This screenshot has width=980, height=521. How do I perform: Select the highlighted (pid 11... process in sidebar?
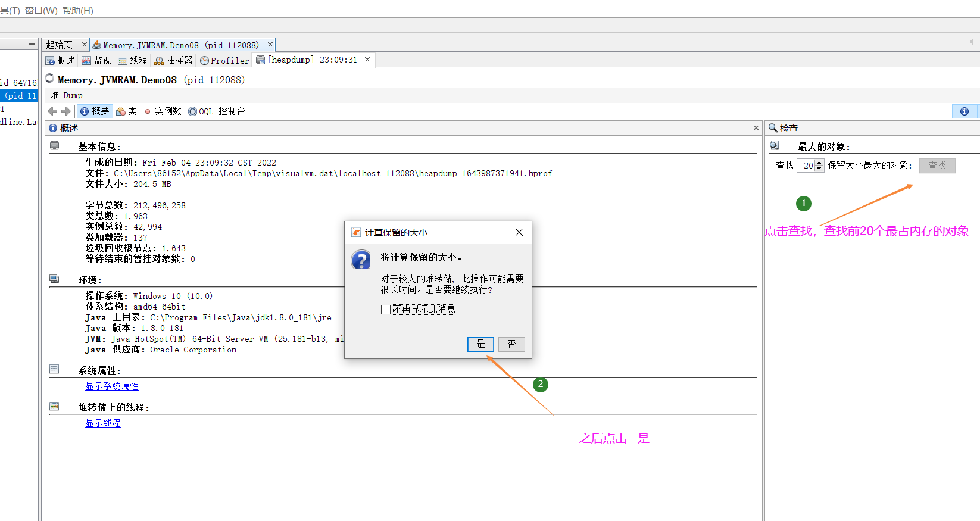(x=19, y=96)
